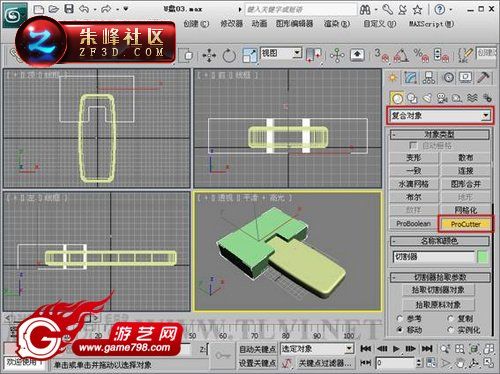Collapse the 对象类型 rollout
Screen dimensions: 500x374
440,135
